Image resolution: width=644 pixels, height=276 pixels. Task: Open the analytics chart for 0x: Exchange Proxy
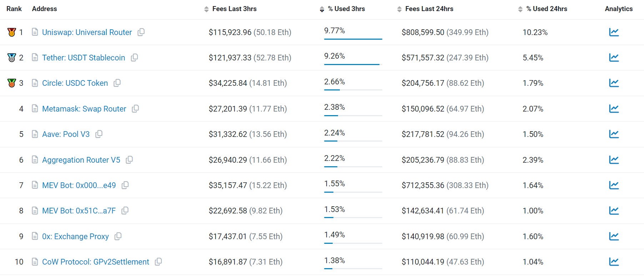pos(614,236)
